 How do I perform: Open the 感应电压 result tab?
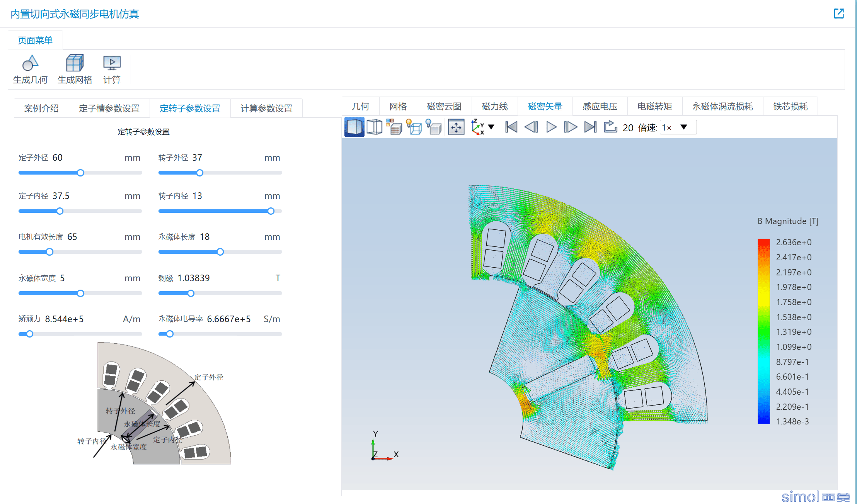point(600,106)
